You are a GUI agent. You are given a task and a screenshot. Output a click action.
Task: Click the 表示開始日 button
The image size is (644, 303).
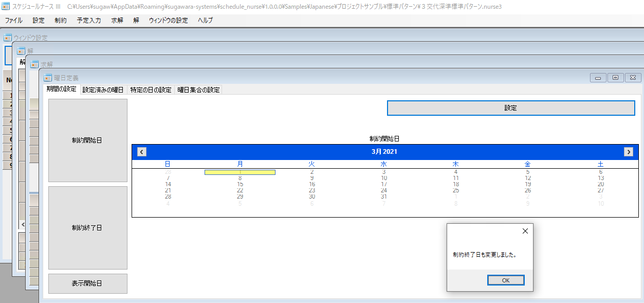pyautogui.click(x=87, y=283)
